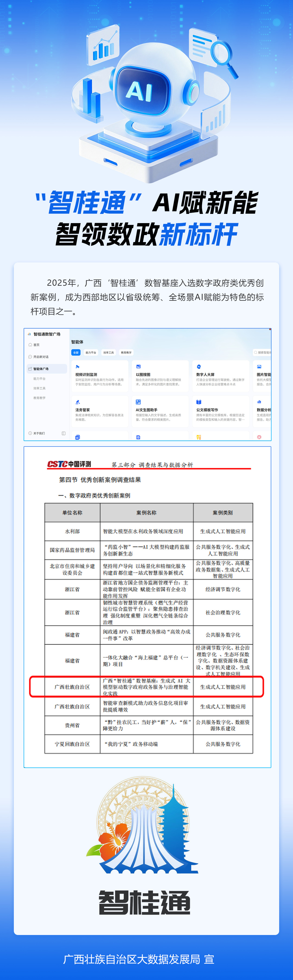293x980 pixels.
Task: Switch to the 教育教学 filter tab
Action: click(126, 353)
